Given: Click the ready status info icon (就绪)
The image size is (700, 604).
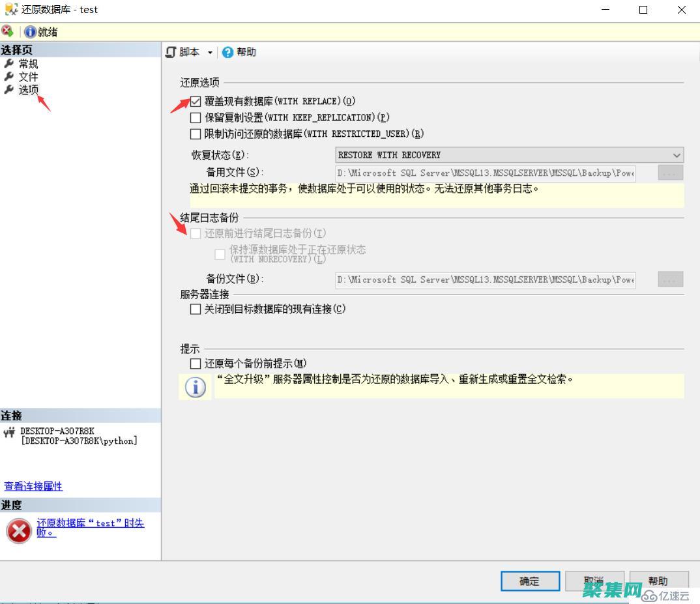Looking at the screenshot, I should pos(30,31).
